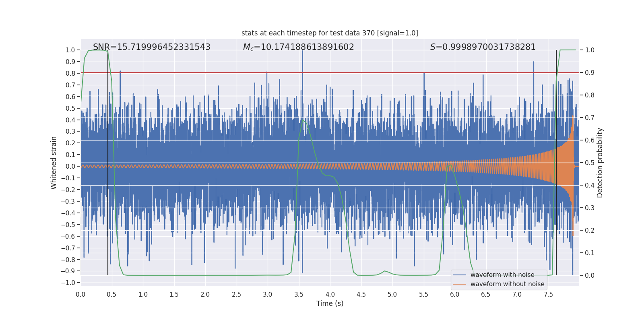Viewport: 644px width, 322px height.
Task: Select the 0.6 tick on the Whitened strain axis
Action: (70, 97)
